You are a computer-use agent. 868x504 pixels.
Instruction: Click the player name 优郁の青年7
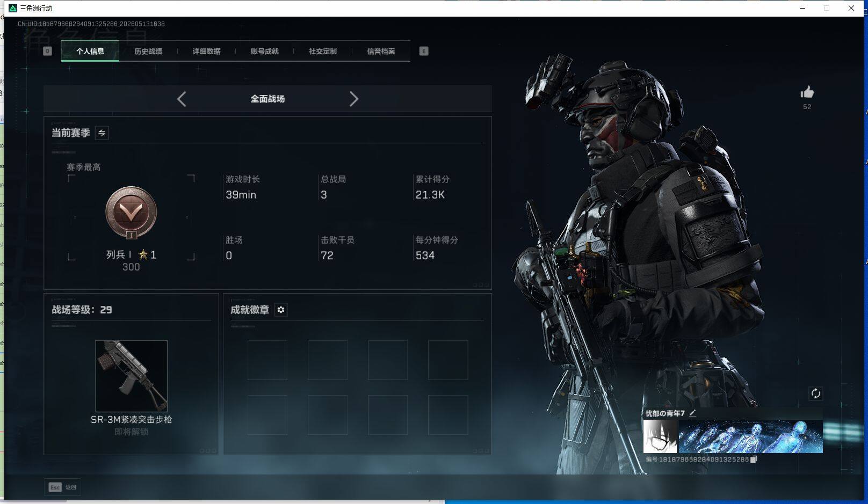click(x=665, y=413)
